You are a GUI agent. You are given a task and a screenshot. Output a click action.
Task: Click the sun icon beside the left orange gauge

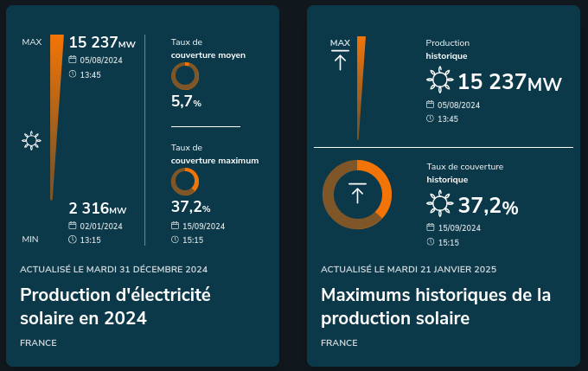point(31,141)
